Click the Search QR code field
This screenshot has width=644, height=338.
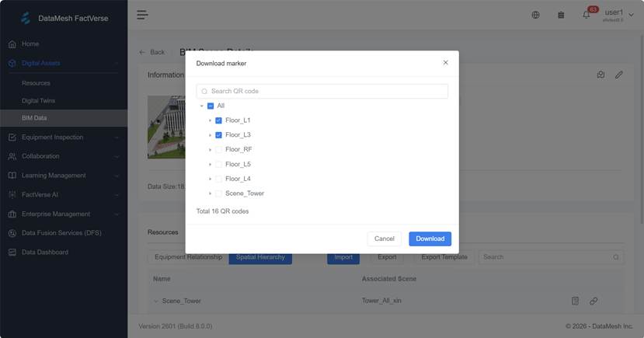pos(322,91)
